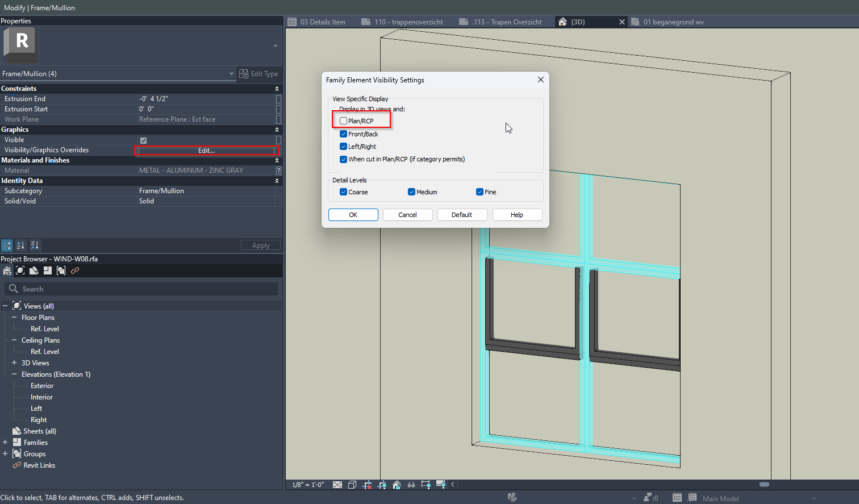Click the sort properties by category icon
Image resolution: width=859 pixels, height=504 pixels.
[7, 245]
